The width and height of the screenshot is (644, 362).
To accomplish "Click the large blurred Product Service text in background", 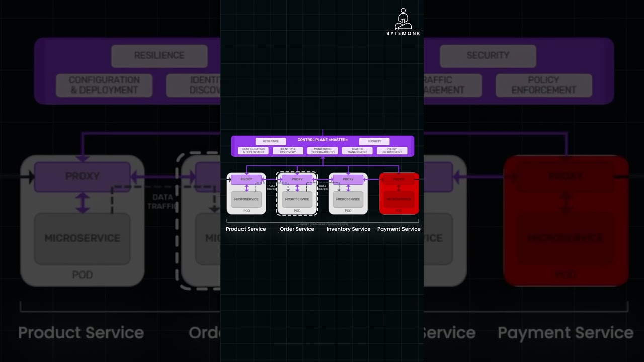I will tap(81, 333).
